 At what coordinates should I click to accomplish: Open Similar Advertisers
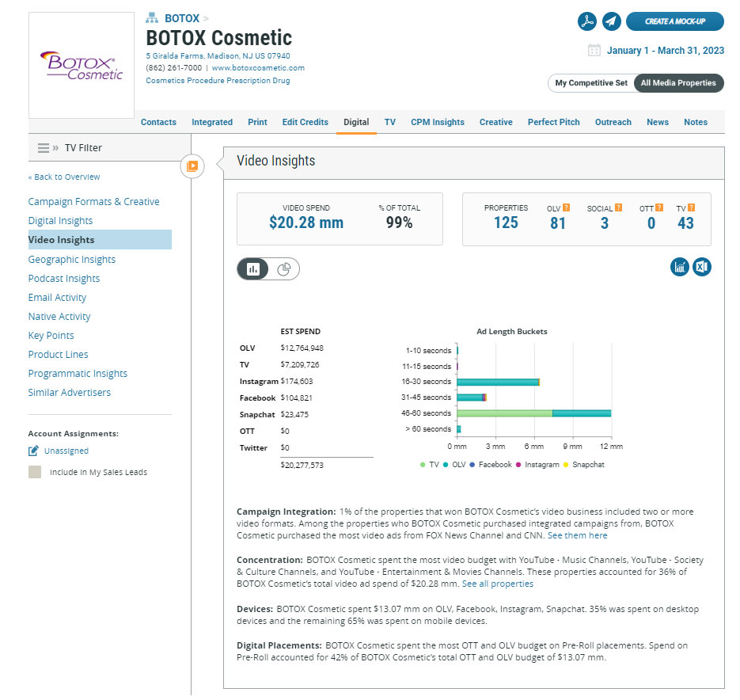click(70, 392)
